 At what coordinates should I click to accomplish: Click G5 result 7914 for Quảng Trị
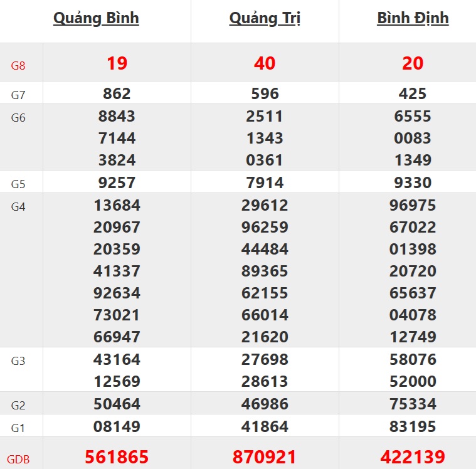[x=265, y=183]
